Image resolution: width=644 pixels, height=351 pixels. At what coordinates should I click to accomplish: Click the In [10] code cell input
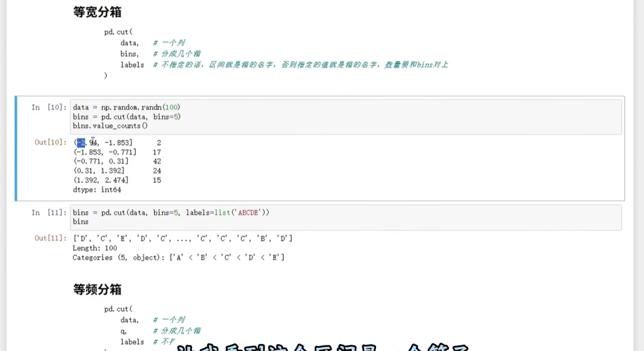[346, 117]
